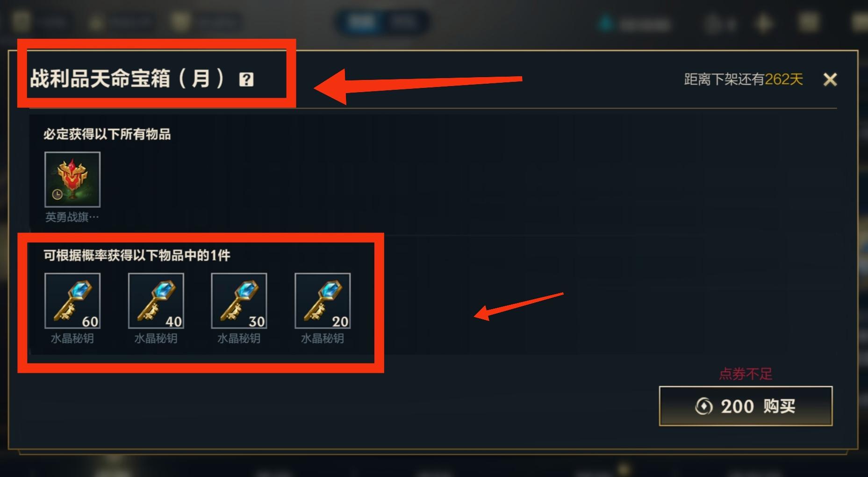Select the 30 水晶秘钥 key icon
This screenshot has height=477, width=868.
pos(239,301)
